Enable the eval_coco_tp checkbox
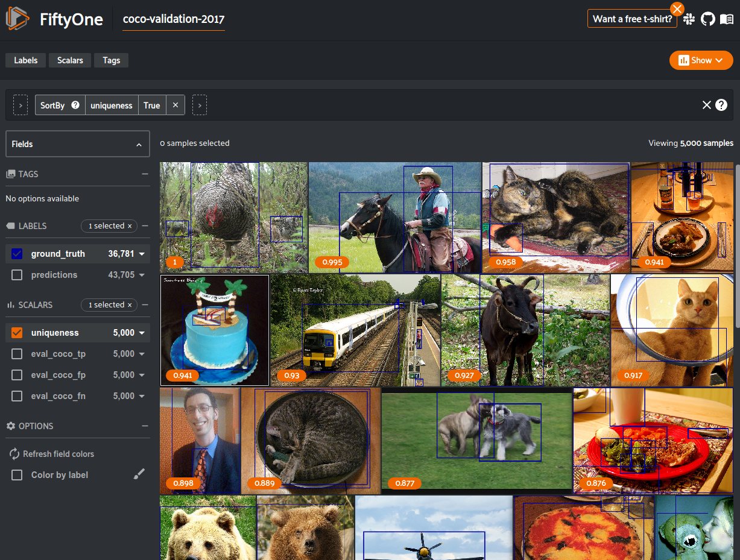740x560 pixels. (17, 354)
